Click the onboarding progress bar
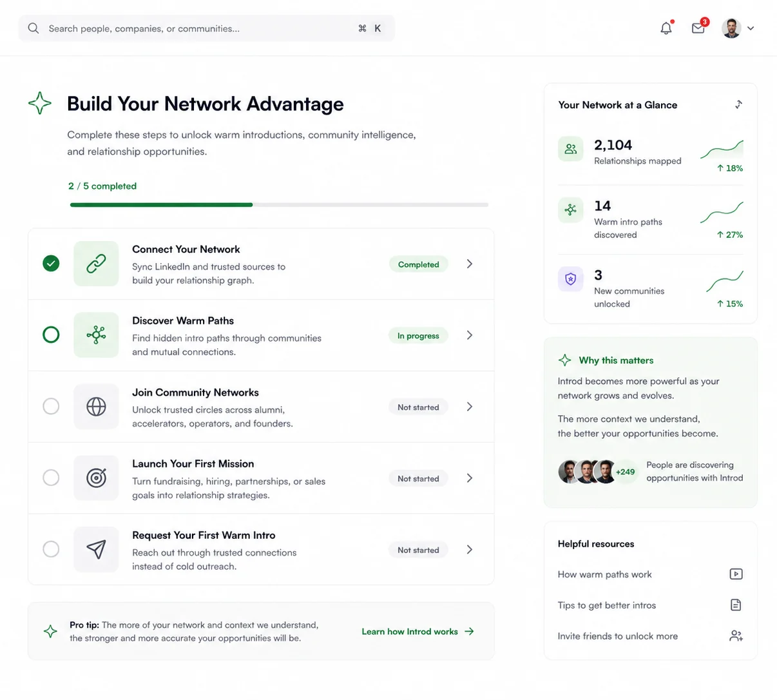The height and width of the screenshot is (700, 777). click(279, 205)
